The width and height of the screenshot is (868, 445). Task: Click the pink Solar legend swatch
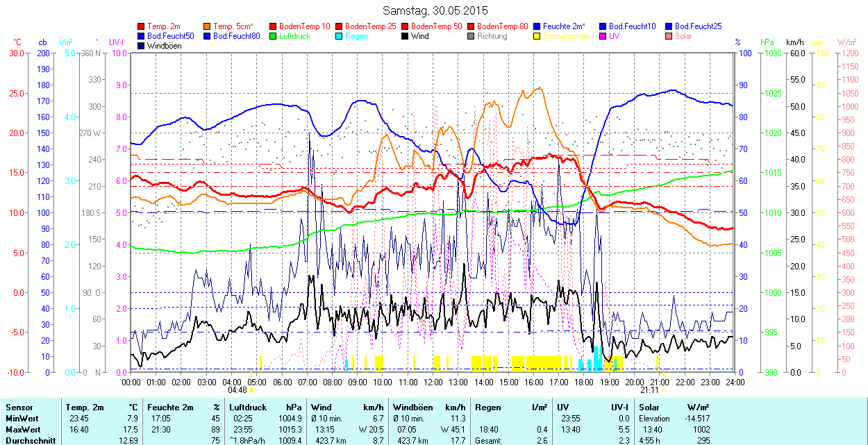669,36
